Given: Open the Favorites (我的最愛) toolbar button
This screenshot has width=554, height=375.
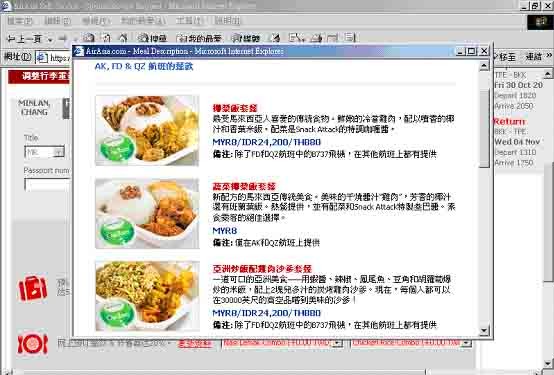Looking at the screenshot, I should click(199, 38).
